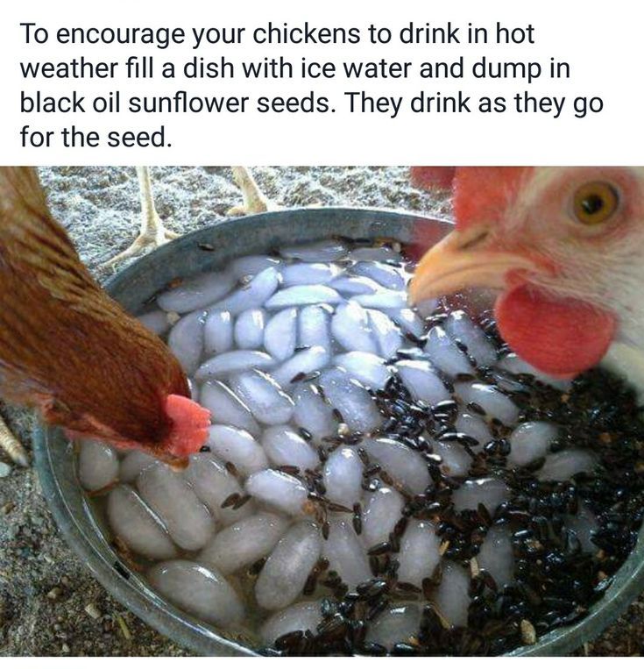The width and height of the screenshot is (644, 669).
Task: Click the word "weather" in the caption
Action: (x=68, y=68)
